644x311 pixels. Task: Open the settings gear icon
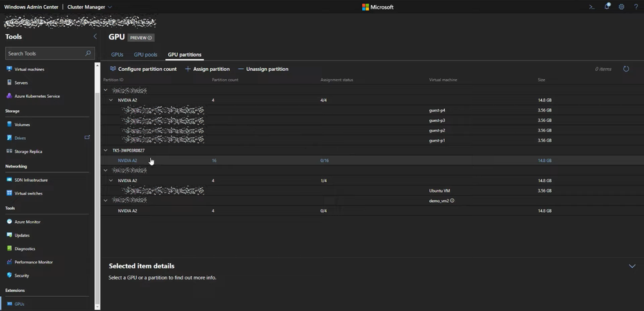pos(621,7)
